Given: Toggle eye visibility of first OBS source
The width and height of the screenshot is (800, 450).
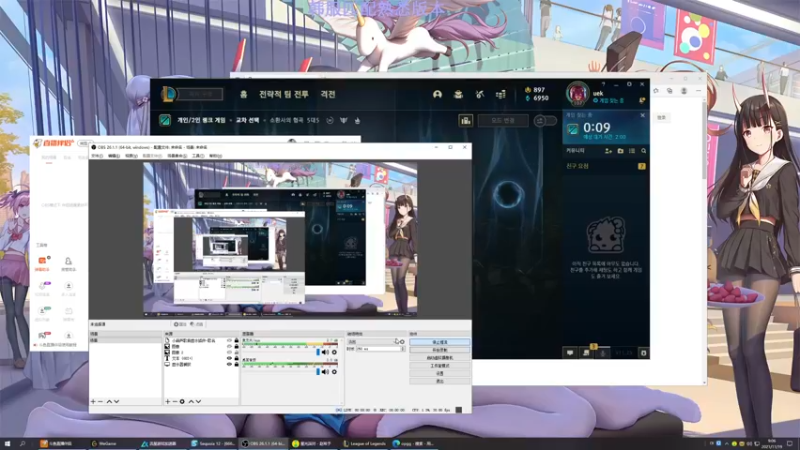Looking at the screenshot, I should click(x=229, y=340).
